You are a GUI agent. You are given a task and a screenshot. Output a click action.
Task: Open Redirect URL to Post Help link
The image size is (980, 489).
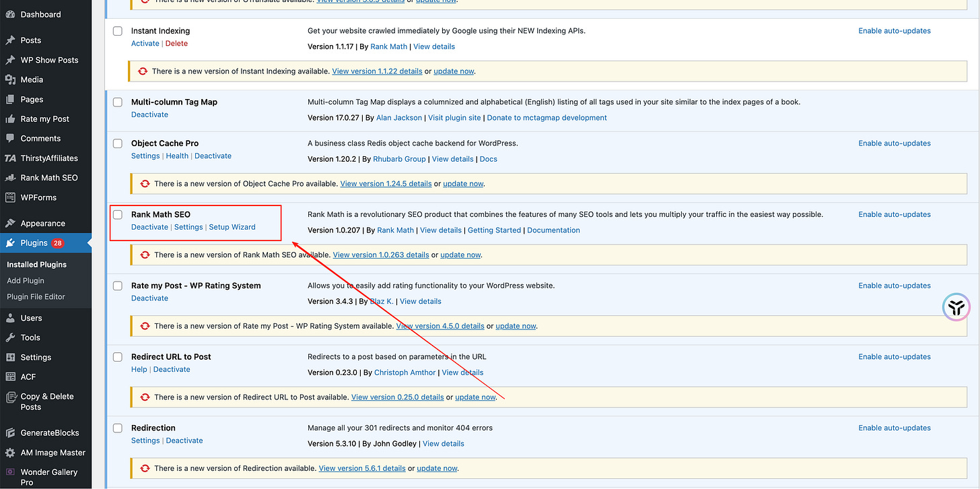click(x=139, y=369)
